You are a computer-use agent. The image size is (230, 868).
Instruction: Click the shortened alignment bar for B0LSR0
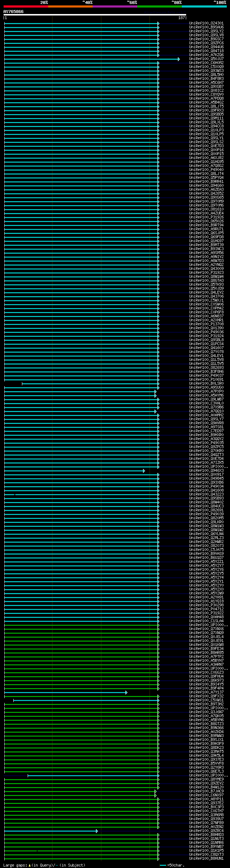[90, 384]
